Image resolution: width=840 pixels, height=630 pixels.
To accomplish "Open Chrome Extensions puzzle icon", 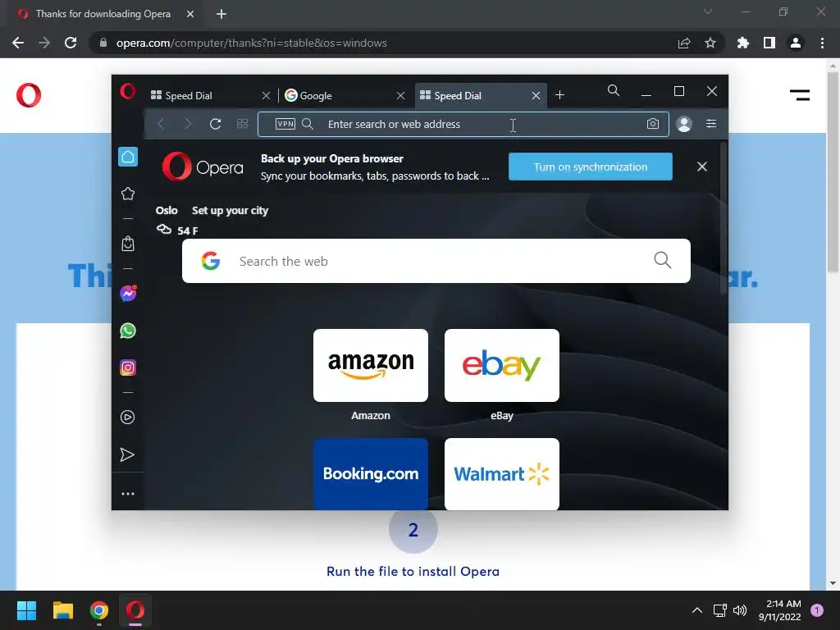I will pyautogui.click(x=742, y=43).
